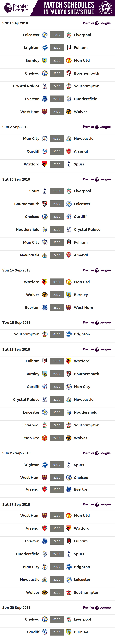This screenshot has width=115, height=644.
Task: Click Burnley's crest in the Cardiff v Burnley match
Action: point(69,632)
